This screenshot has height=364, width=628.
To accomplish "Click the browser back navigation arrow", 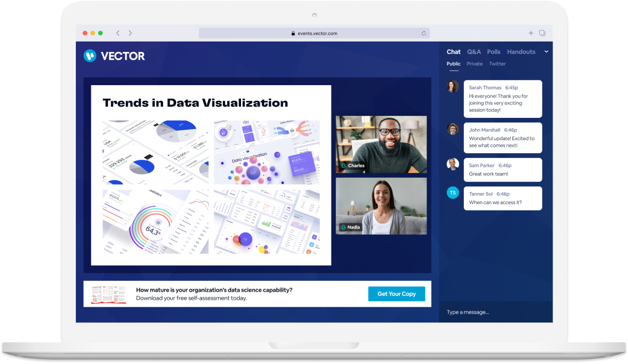I will (x=118, y=33).
